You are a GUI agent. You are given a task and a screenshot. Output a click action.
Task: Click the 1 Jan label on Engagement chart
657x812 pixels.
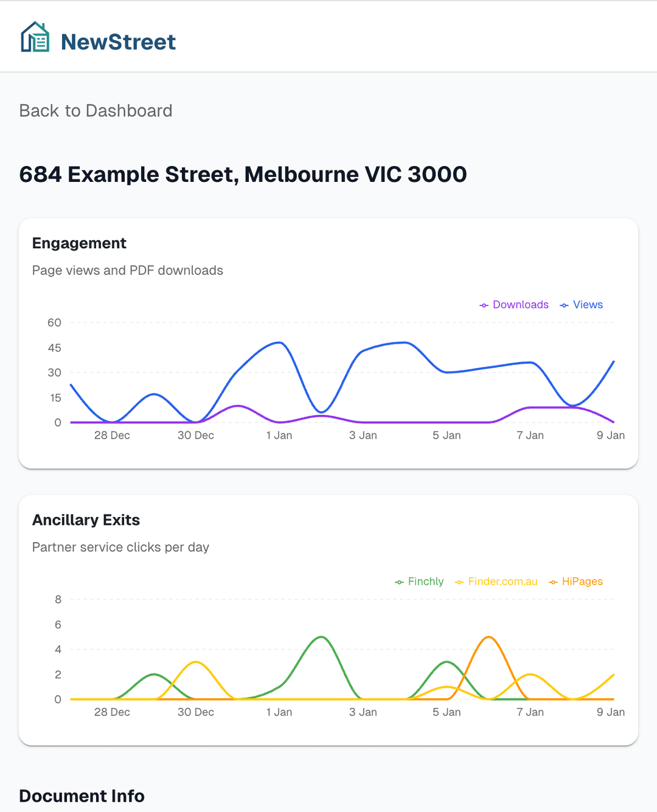[x=279, y=435]
